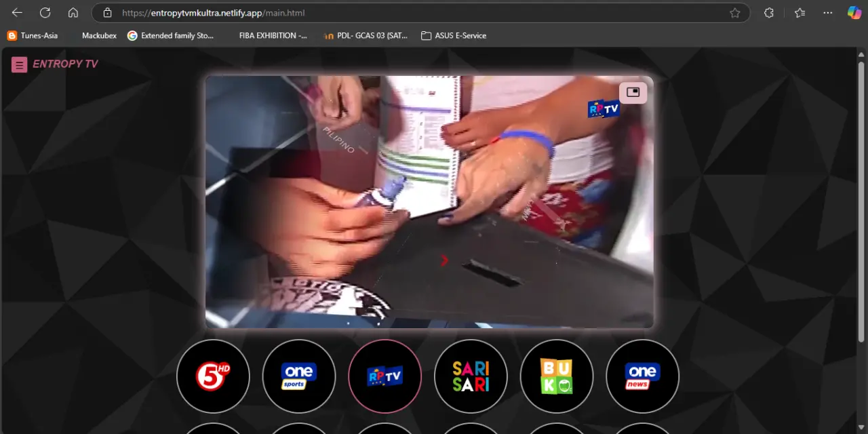Tune in to Sari Sari channel
Image resolution: width=868 pixels, height=434 pixels.
click(x=471, y=376)
